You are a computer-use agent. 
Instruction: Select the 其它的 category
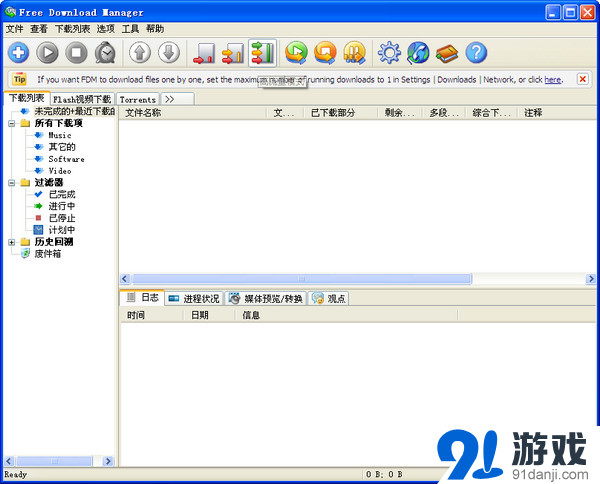(x=62, y=147)
